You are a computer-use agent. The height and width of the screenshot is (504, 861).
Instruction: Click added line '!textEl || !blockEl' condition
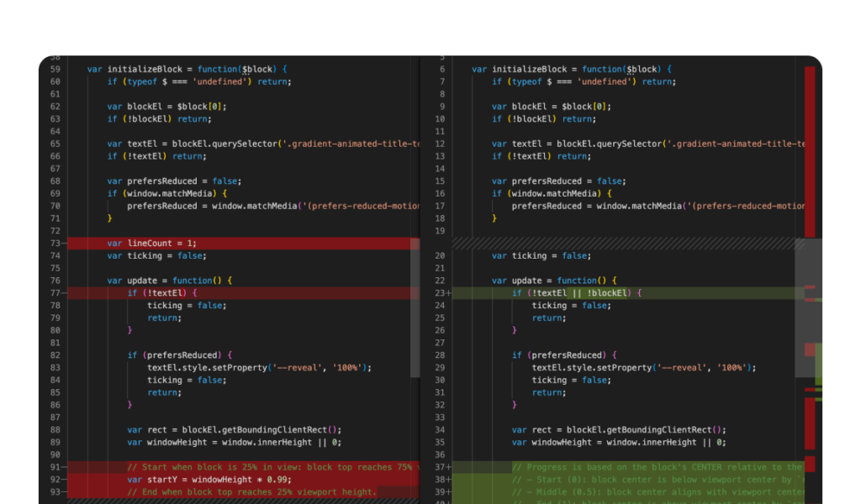576,293
